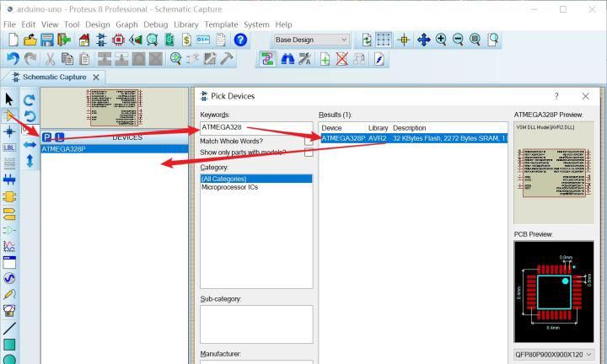Tick Show only parts with models checkbox
Viewport: 607px width, 364px height.
tap(309, 153)
